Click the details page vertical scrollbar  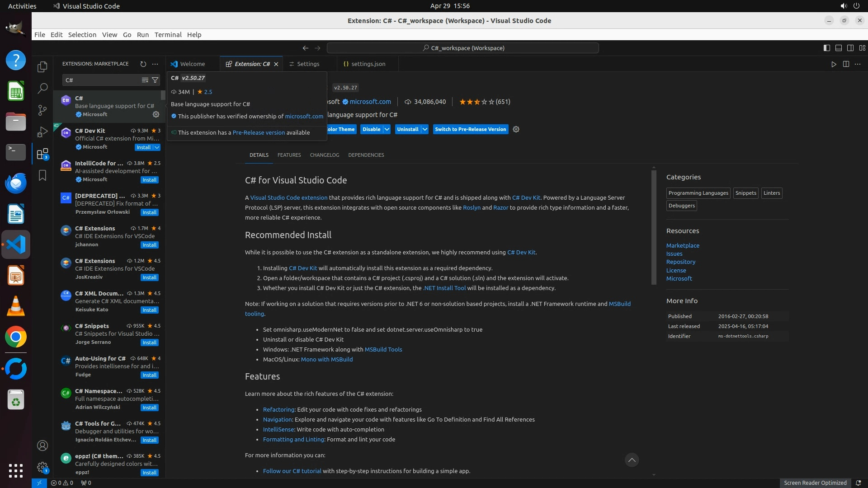point(654,226)
